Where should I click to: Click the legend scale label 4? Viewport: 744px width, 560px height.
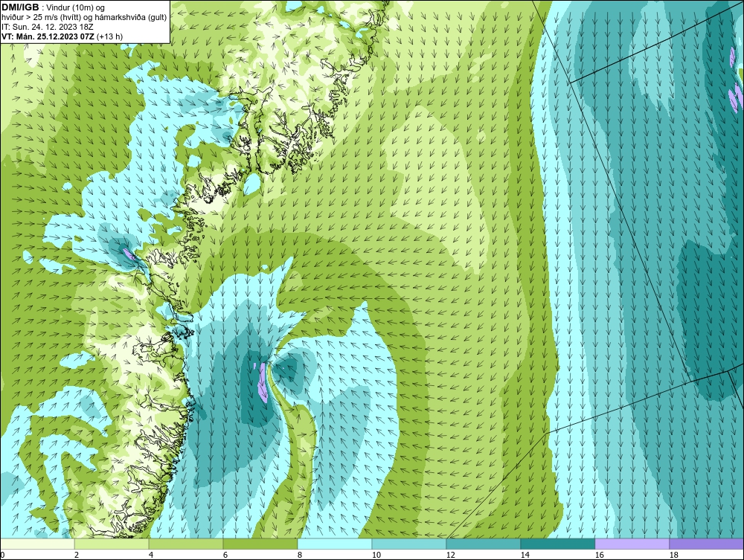tap(150, 555)
